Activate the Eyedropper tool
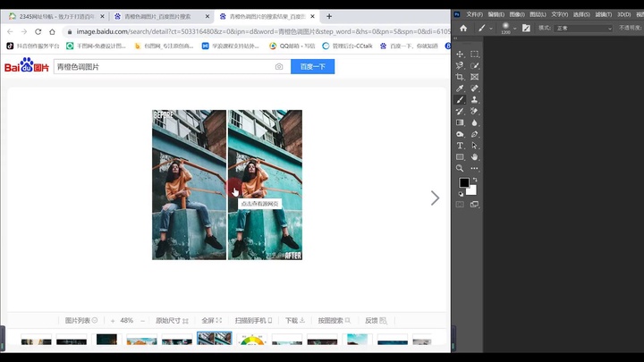The height and width of the screenshot is (362, 644). tap(461, 88)
